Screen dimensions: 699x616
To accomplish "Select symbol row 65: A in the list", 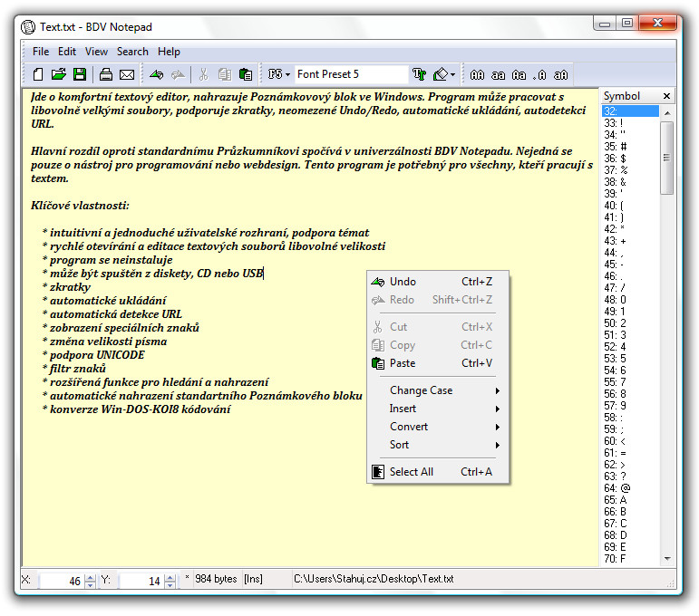I will coord(630,500).
